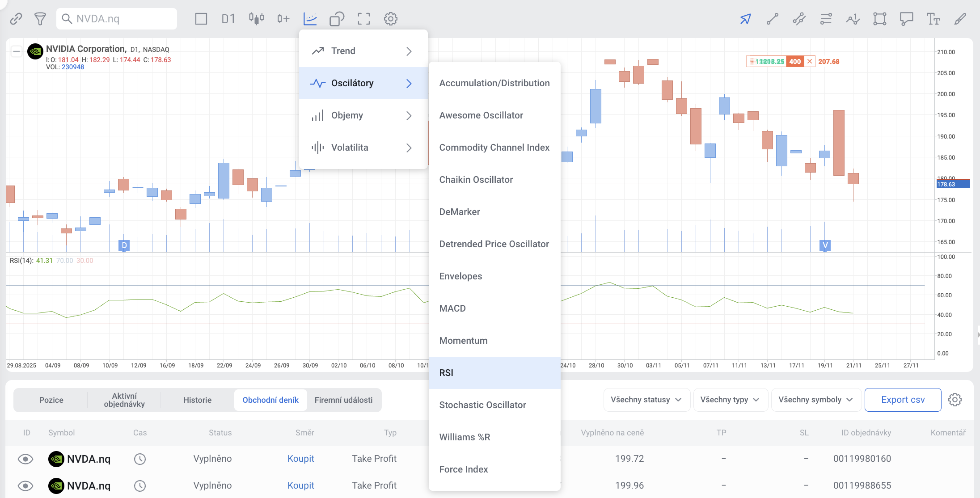Click the link chart icon in toolbar
This screenshot has height=498, width=980.
coord(16,19)
